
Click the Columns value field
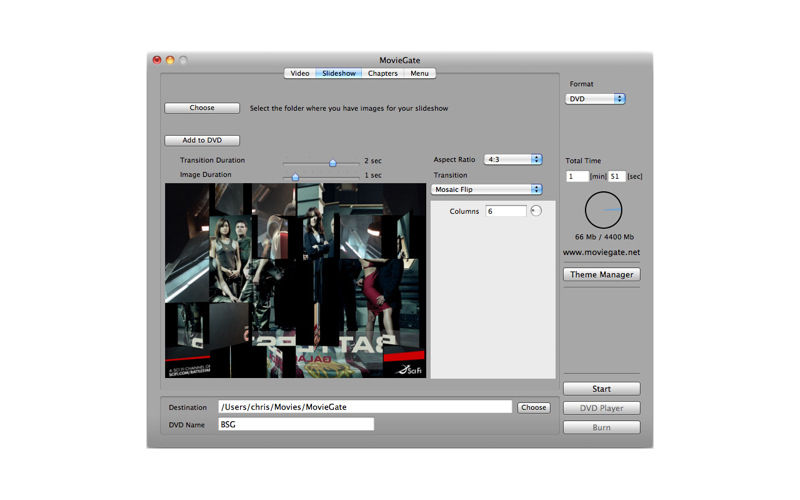tap(506, 211)
